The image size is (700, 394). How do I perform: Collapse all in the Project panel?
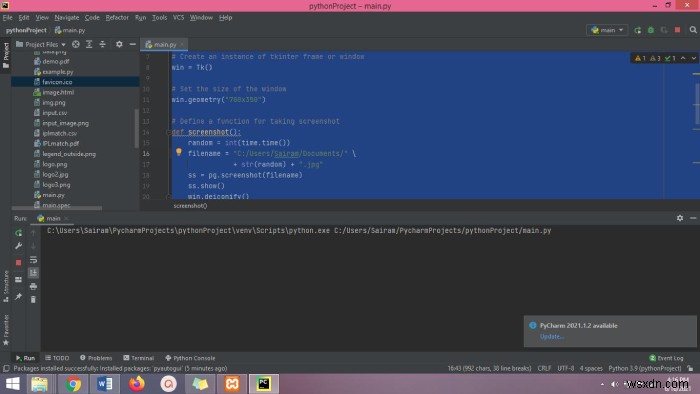pyautogui.click(x=102, y=44)
